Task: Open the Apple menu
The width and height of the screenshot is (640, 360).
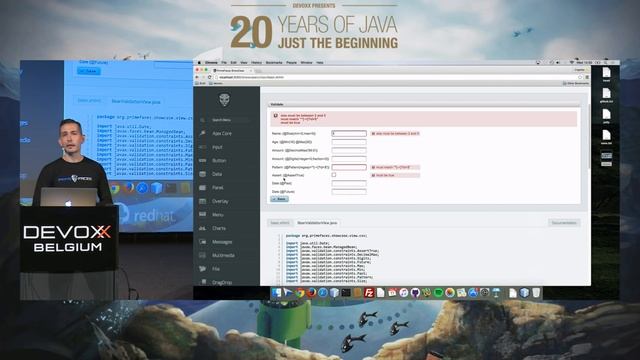Action: tap(199, 62)
